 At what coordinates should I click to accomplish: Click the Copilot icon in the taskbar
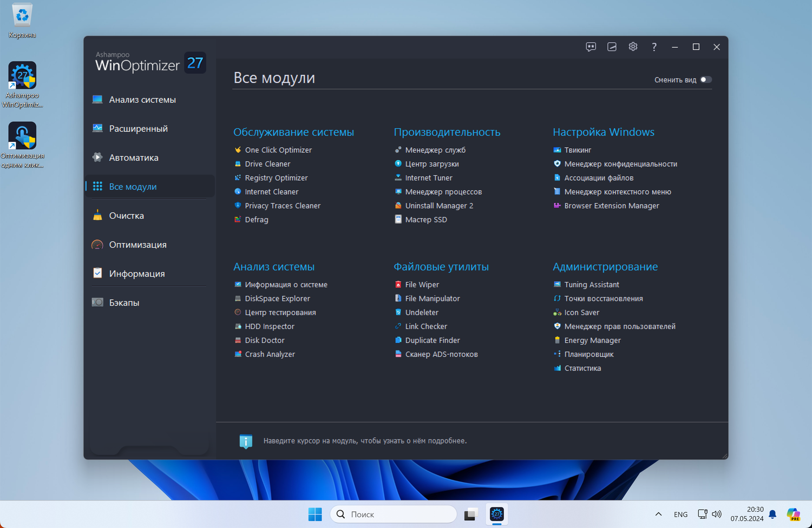pos(794,514)
